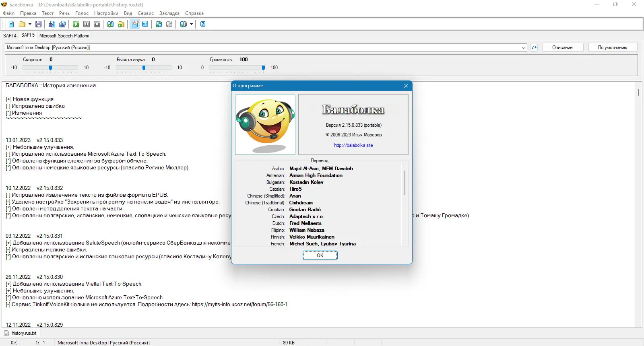644x346 pixels.
Task: Open the Речь menu
Action: coord(64,13)
